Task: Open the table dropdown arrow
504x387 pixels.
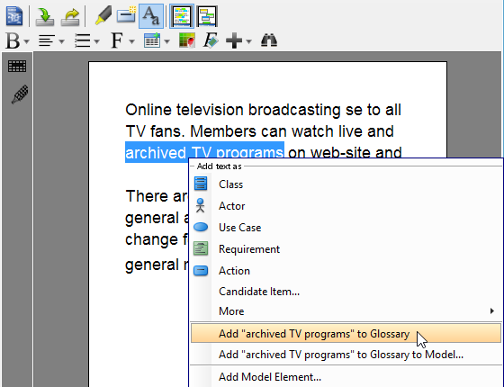Action: (x=167, y=42)
